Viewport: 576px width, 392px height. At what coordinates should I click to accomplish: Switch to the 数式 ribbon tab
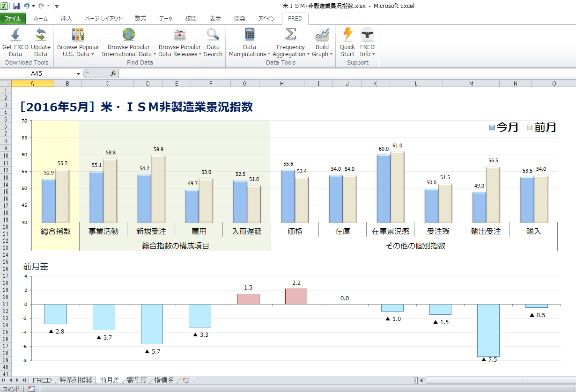[x=140, y=19]
